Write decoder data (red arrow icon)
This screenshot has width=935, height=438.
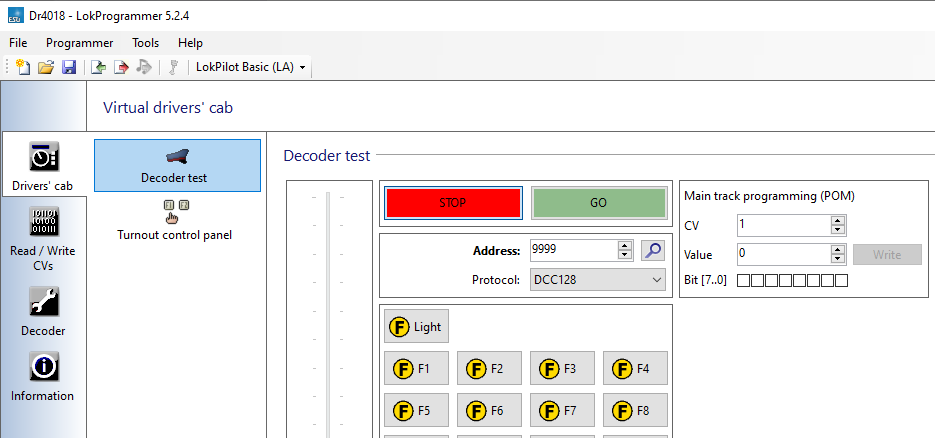click(x=121, y=67)
